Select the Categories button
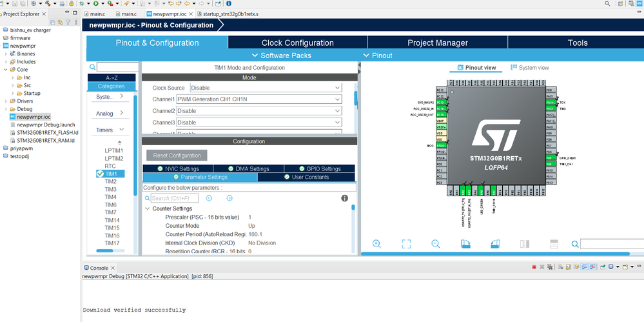The image size is (644, 322). pyautogui.click(x=112, y=86)
